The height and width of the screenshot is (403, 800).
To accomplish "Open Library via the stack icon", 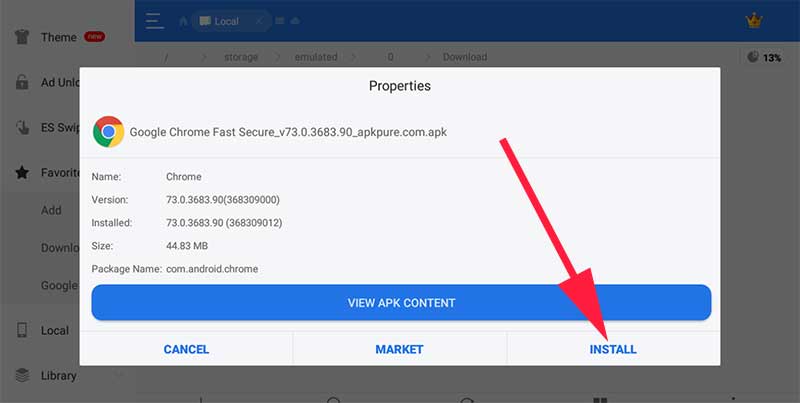I will (x=22, y=375).
